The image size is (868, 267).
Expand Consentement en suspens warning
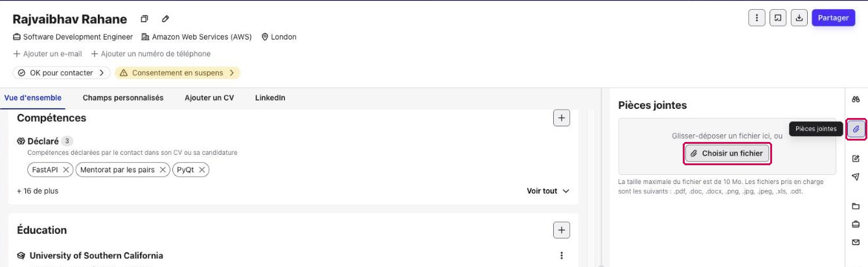(177, 73)
